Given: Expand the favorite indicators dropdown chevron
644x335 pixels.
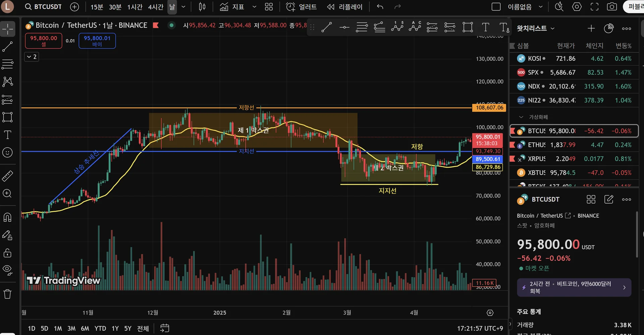Looking at the screenshot, I should 254,7.
